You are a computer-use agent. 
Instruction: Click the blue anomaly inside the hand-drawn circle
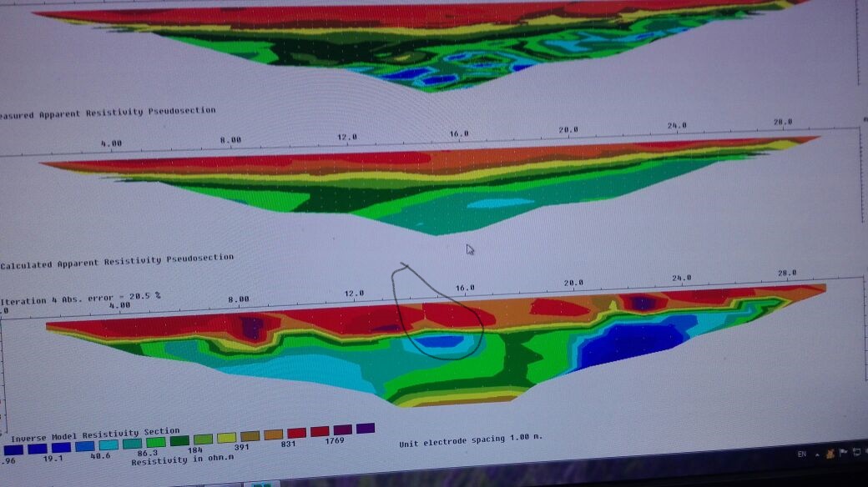click(440, 341)
